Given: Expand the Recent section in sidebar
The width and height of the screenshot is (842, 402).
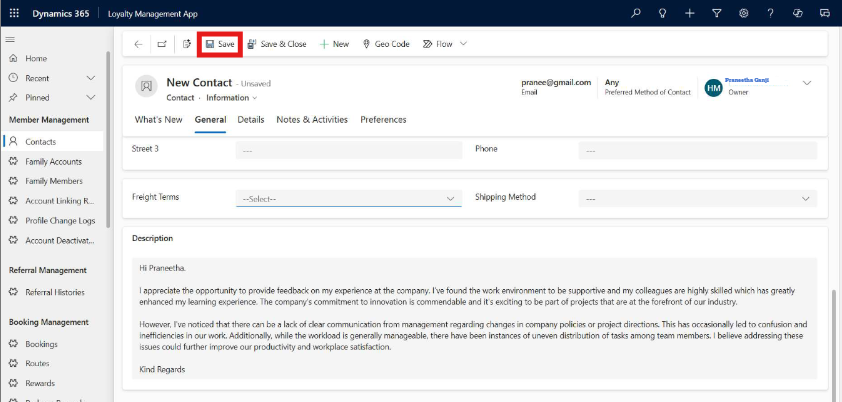Looking at the screenshot, I should click(x=91, y=78).
